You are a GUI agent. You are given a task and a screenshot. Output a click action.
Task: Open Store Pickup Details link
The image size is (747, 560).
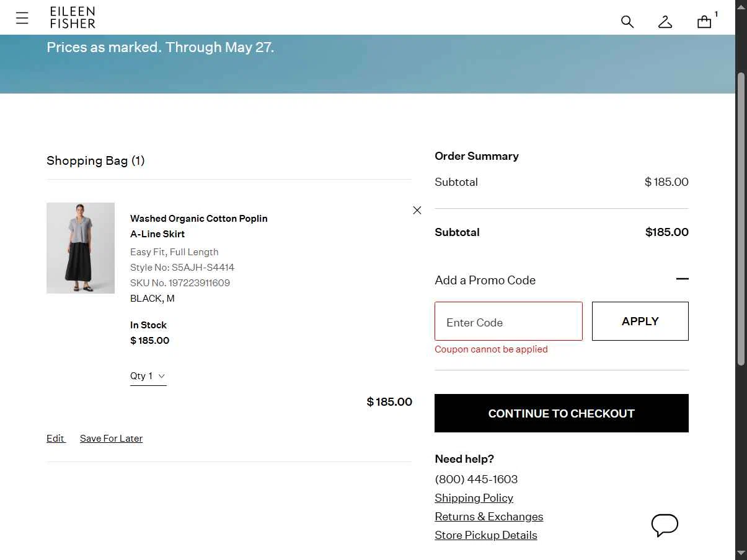(x=486, y=535)
